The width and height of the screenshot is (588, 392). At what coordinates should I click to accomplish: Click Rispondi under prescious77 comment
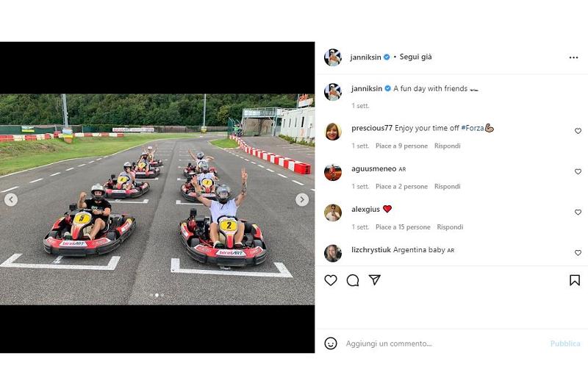point(447,146)
